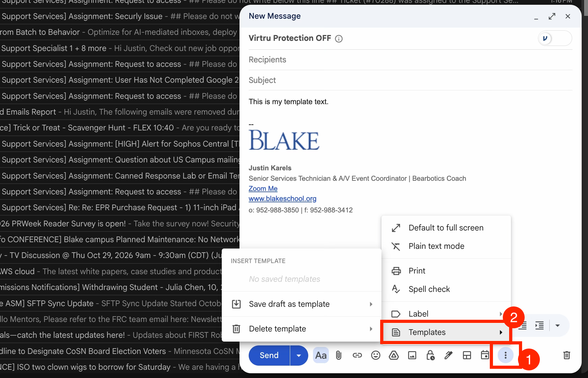Expand Delete template submenu

302,329
